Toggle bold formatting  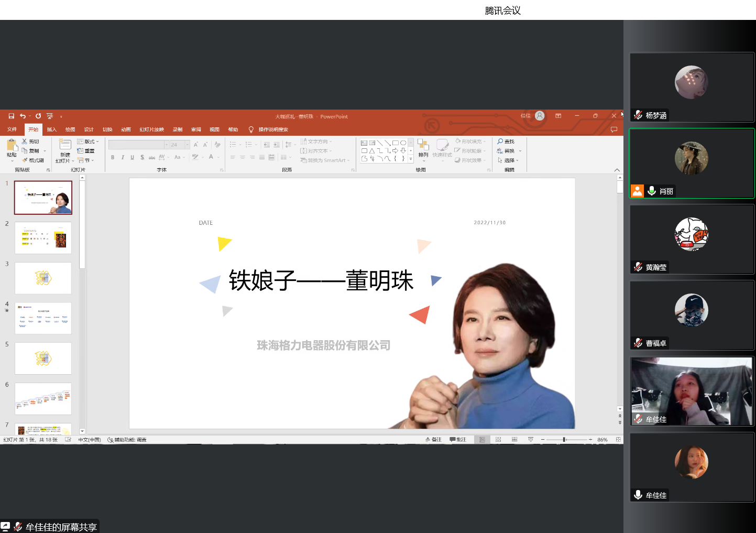pyautogui.click(x=113, y=157)
